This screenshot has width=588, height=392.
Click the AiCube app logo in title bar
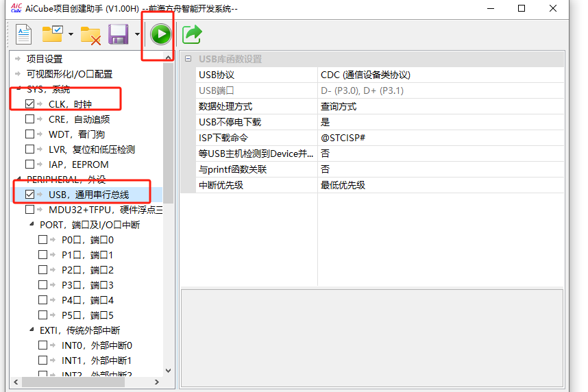[x=16, y=8]
